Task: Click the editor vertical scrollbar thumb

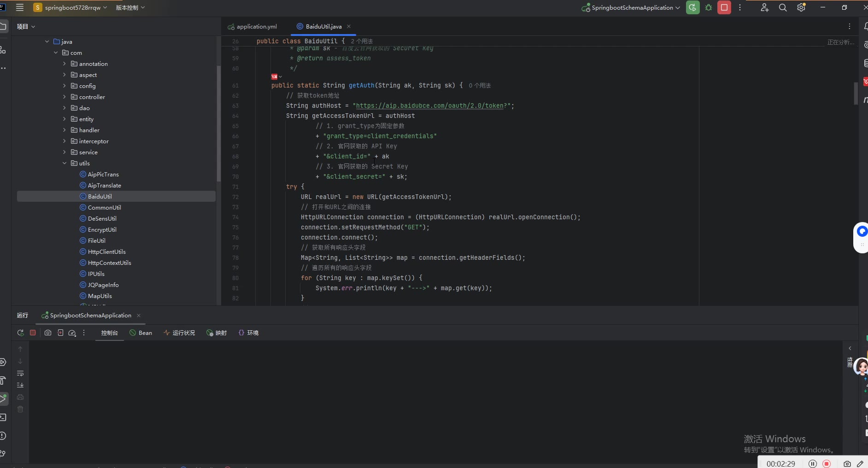Action: pyautogui.click(x=856, y=93)
